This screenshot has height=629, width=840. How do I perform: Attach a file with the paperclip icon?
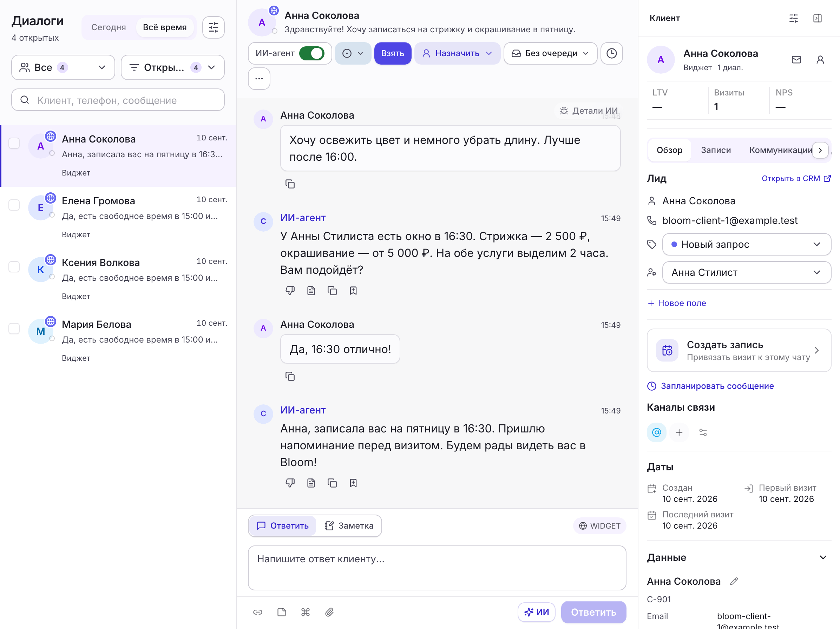[329, 612]
